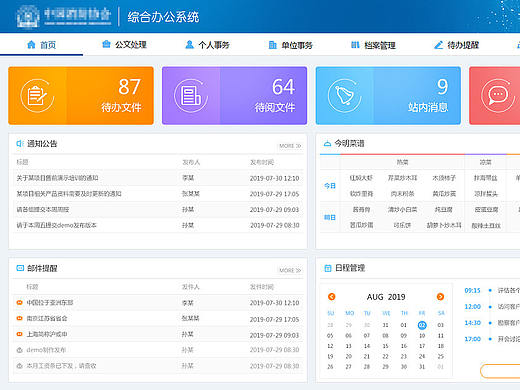The height and width of the screenshot is (390, 520).
Task: Click the association logo in the header
Action: pyautogui.click(x=63, y=16)
